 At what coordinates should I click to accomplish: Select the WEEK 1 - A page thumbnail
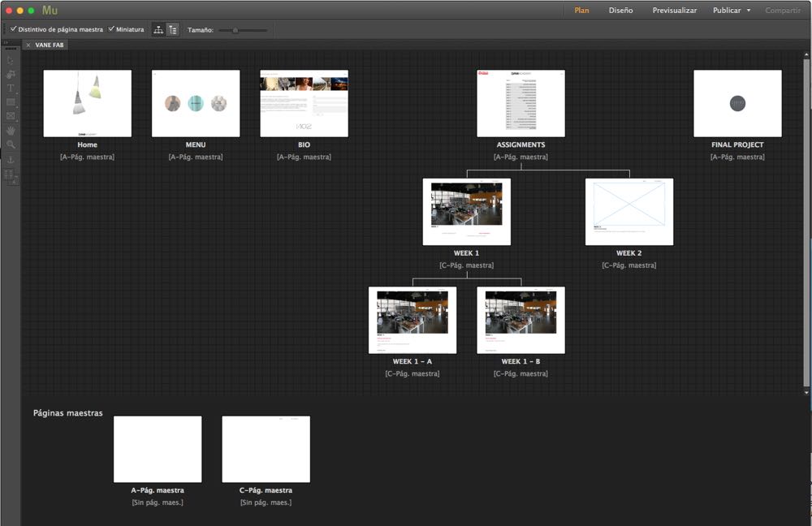[x=412, y=320]
